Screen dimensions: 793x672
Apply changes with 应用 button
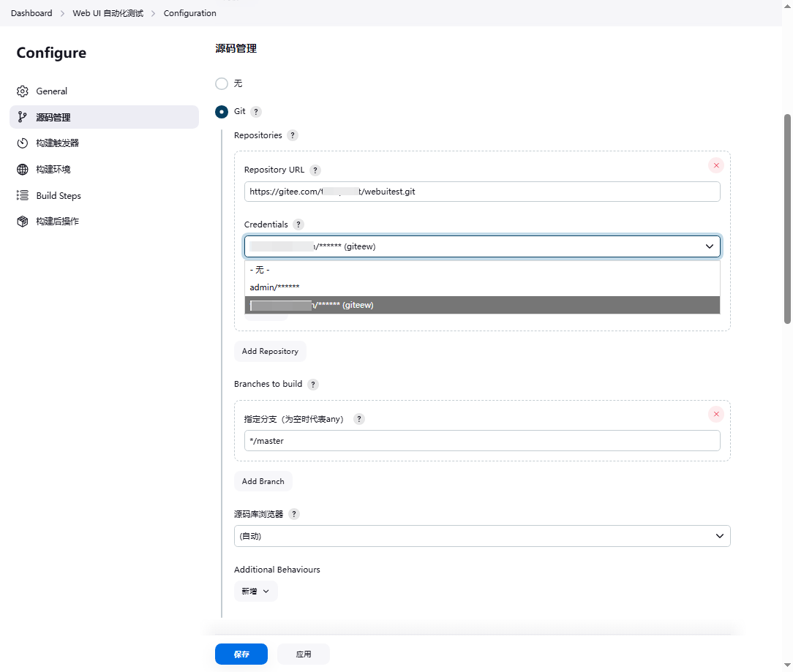[x=304, y=654]
